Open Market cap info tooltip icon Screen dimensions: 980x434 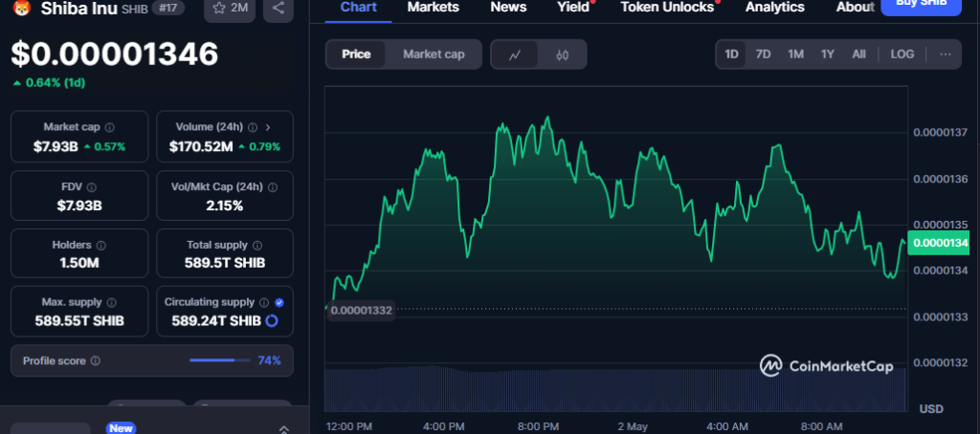point(110,127)
